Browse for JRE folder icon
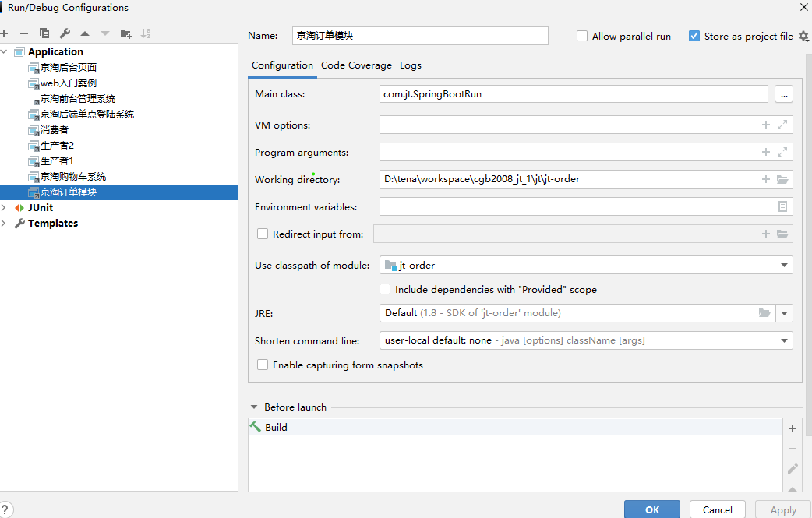This screenshot has height=518, width=812. [764, 313]
